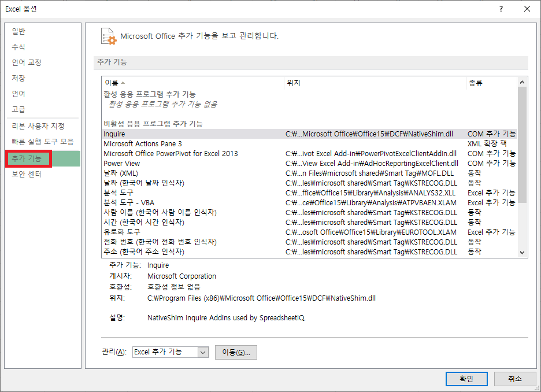Click the XML 확장 팩 type cell
Screen dimensions: 541x392
coord(487,143)
